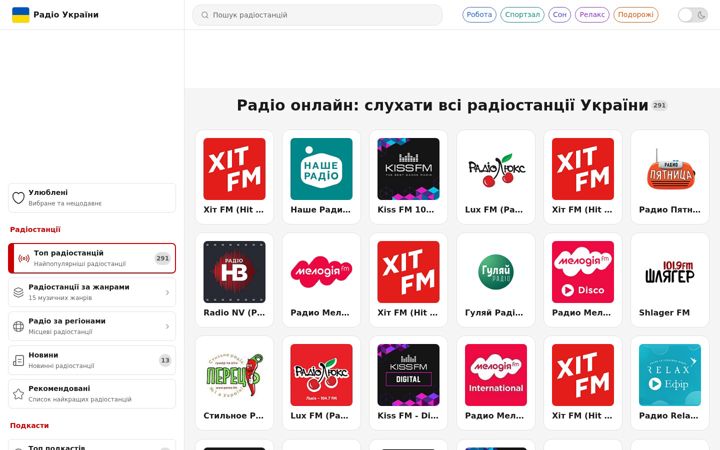Open the Радио Relax Ефір logo
Screen dimensions: 720x450
[670, 375]
